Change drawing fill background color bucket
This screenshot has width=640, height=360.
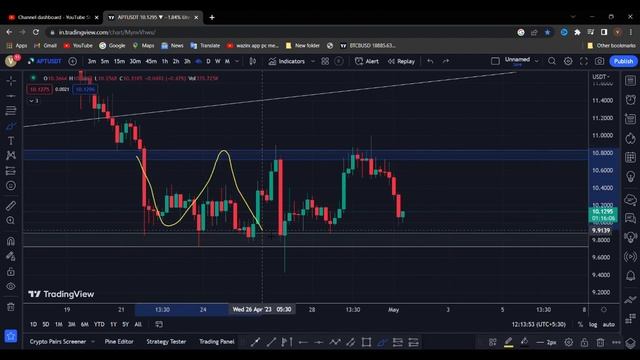[524, 342]
